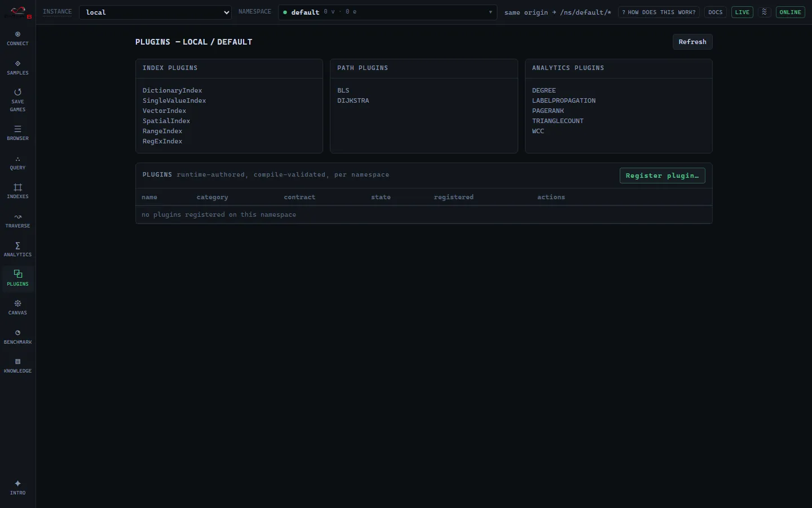Viewport: 812px width, 508px height.
Task: Select the Plugins sidebar icon
Action: click(x=17, y=279)
